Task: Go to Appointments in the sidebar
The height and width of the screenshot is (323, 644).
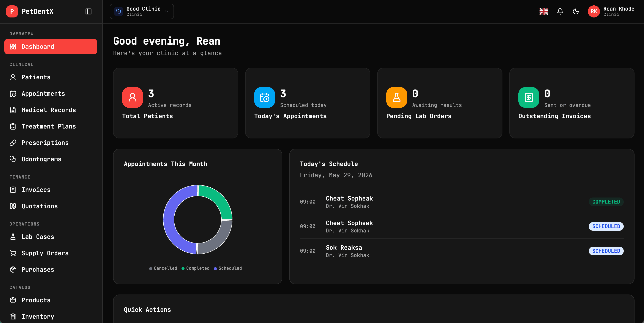Action: [51, 94]
